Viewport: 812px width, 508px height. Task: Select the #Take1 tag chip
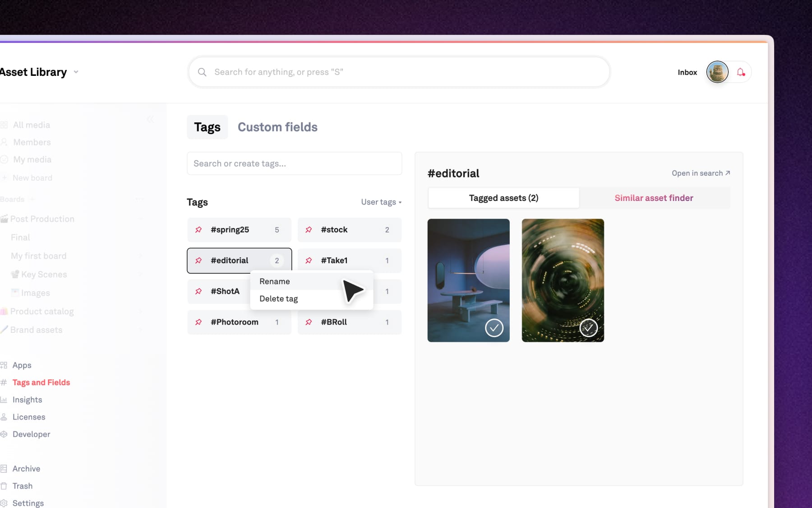(x=350, y=261)
